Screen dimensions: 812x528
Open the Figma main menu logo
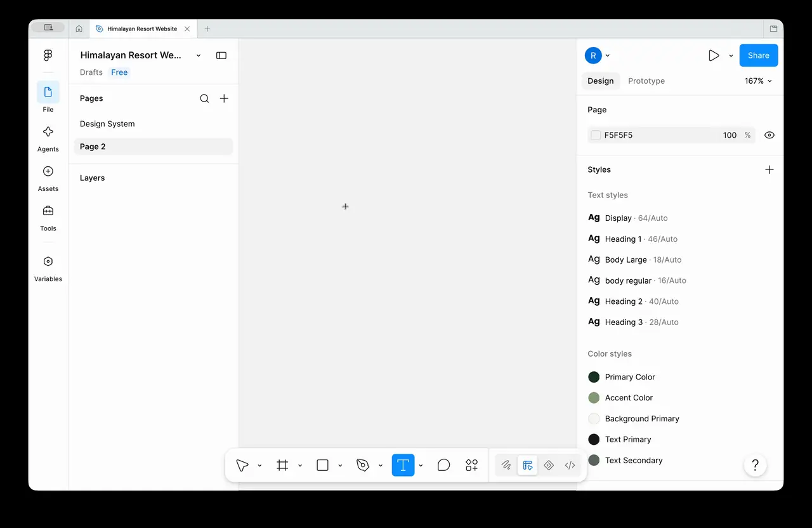(x=48, y=55)
